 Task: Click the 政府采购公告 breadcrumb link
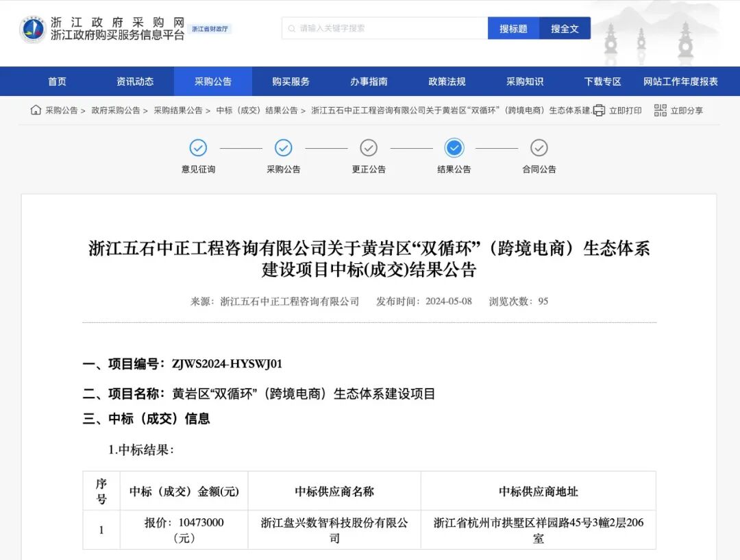pyautogui.click(x=116, y=110)
